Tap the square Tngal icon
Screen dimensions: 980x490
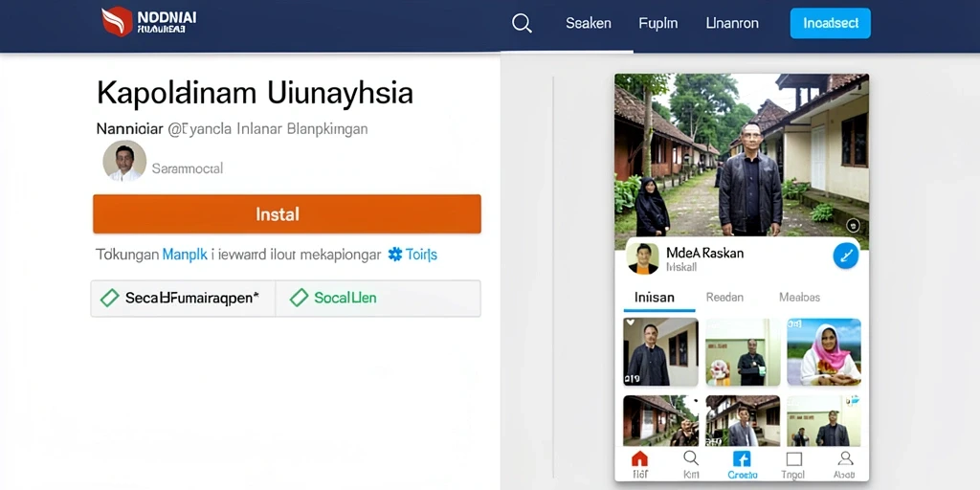pos(793,459)
